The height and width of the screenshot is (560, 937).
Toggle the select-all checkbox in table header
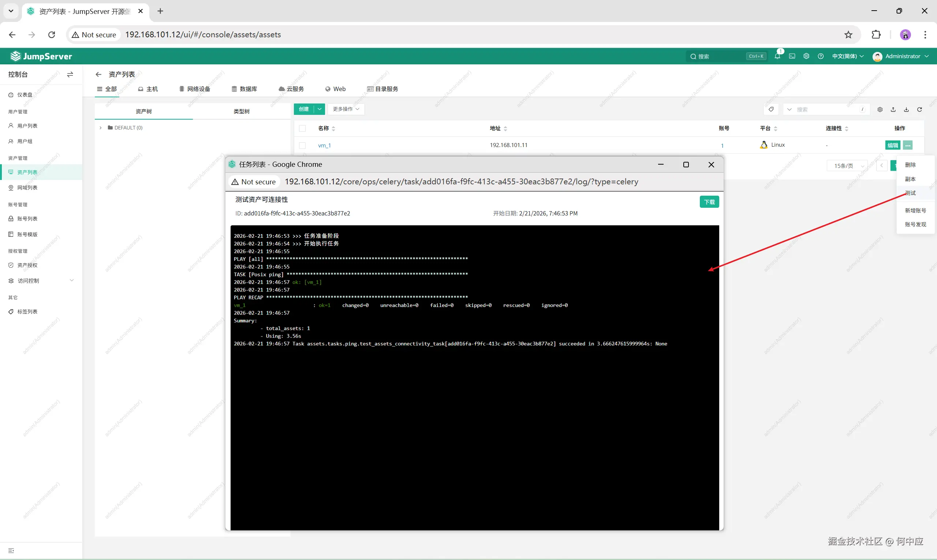(302, 129)
